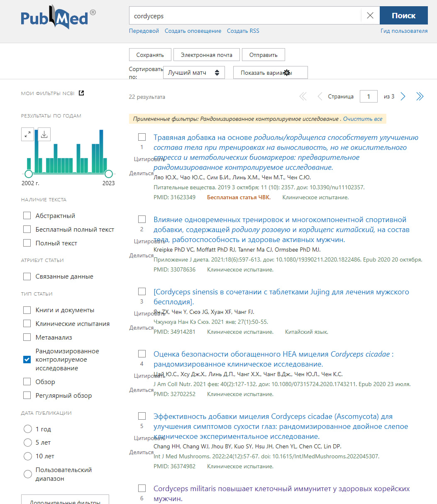The width and height of the screenshot is (437, 504).
Task: Go to the next results page
Action: click(403, 97)
